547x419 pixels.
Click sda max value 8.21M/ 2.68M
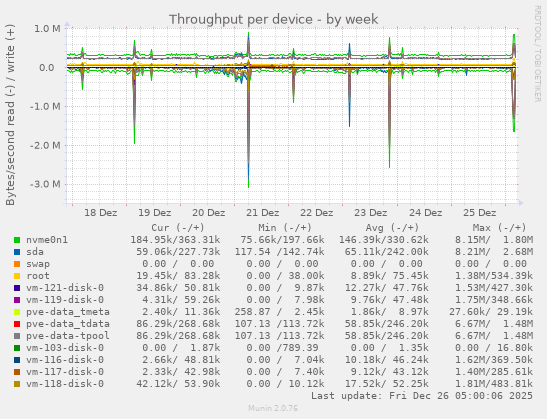494,252
